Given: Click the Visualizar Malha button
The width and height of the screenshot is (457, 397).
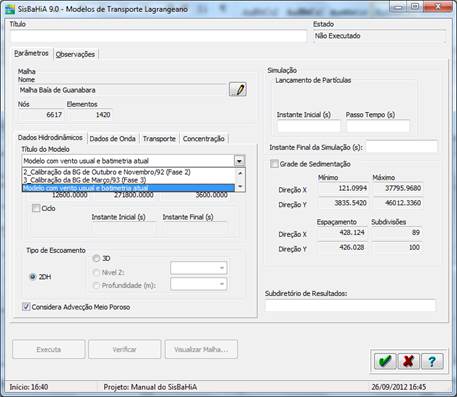Looking at the screenshot, I should point(201,349).
